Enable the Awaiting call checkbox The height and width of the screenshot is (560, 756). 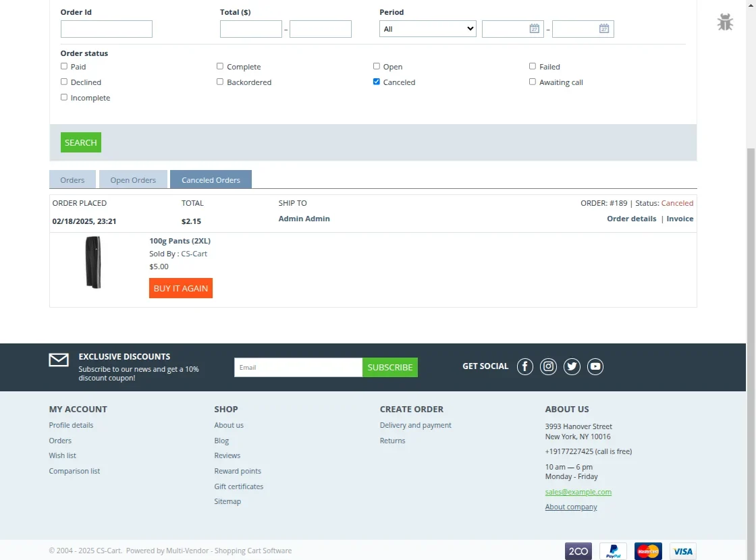(x=533, y=82)
